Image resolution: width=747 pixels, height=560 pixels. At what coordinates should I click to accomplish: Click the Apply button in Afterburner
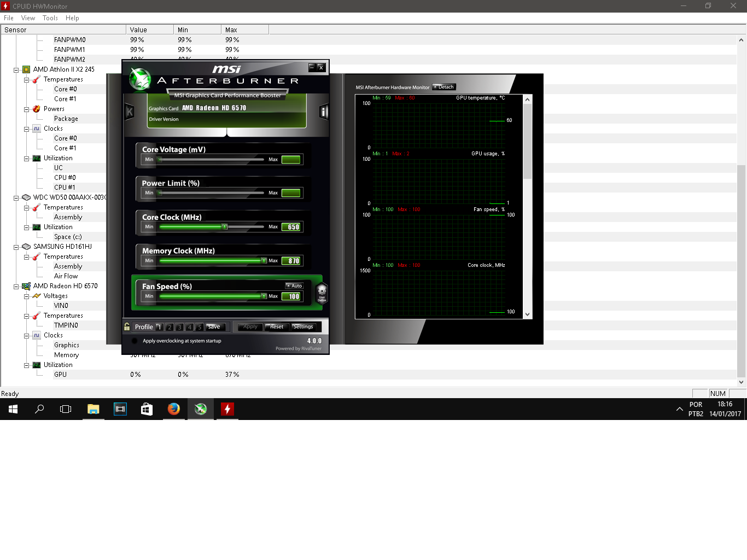(250, 327)
